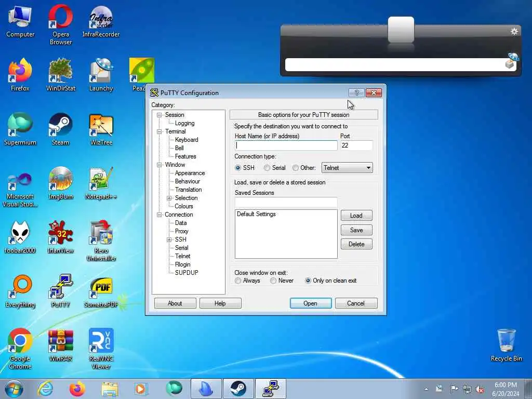Viewport: 532px width, 399px height.
Task: Click the Delete session button
Action: coord(356,244)
